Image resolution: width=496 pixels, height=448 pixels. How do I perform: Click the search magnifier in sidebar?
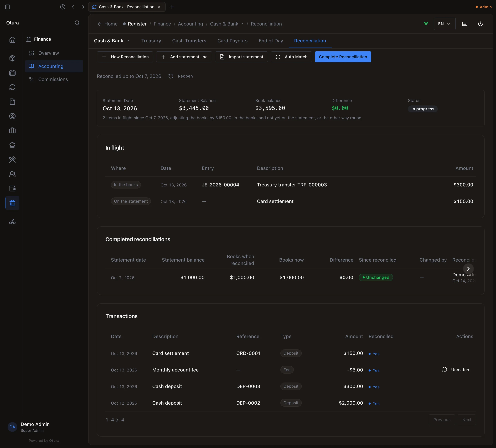pyautogui.click(x=77, y=23)
